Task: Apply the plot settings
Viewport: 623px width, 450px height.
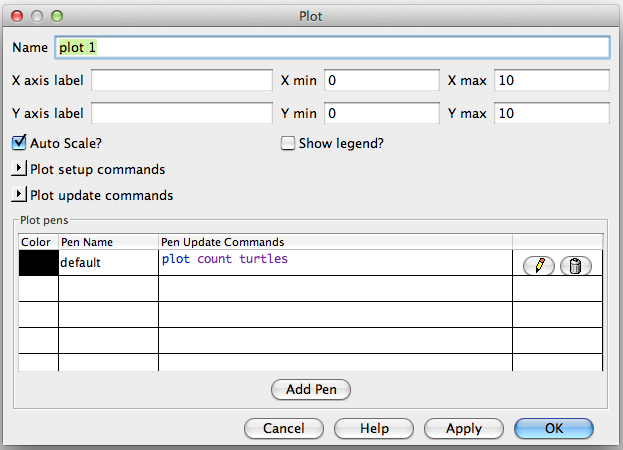Action: [464, 428]
